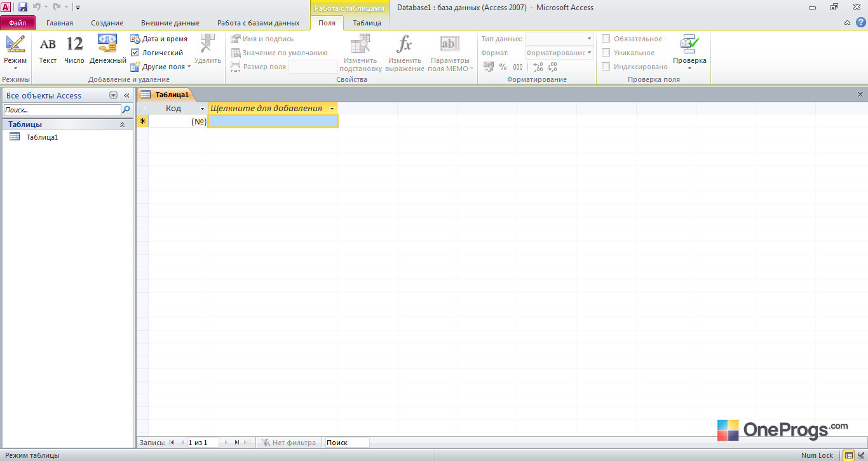Open the Работа с базами данных tab
The width and height of the screenshot is (868, 461).
(258, 23)
